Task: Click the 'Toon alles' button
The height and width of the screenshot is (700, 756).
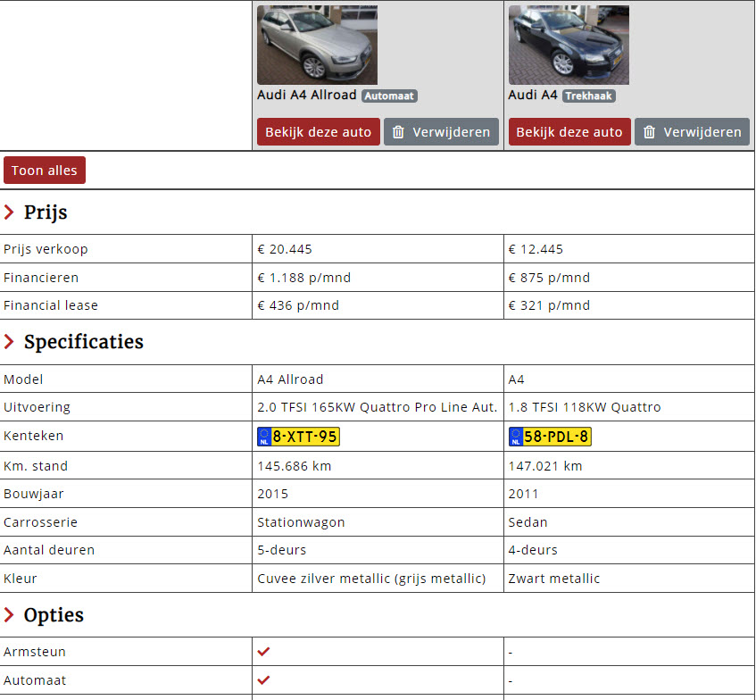Action: 45,171
